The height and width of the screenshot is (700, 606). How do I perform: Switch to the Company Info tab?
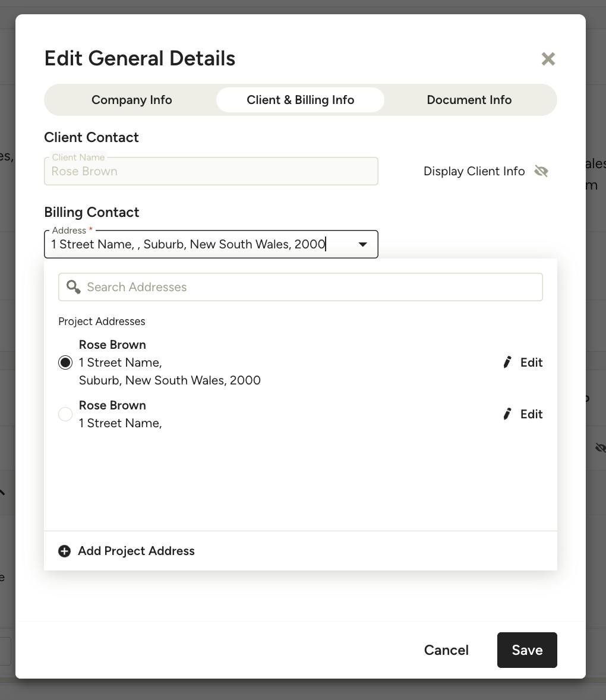click(132, 100)
